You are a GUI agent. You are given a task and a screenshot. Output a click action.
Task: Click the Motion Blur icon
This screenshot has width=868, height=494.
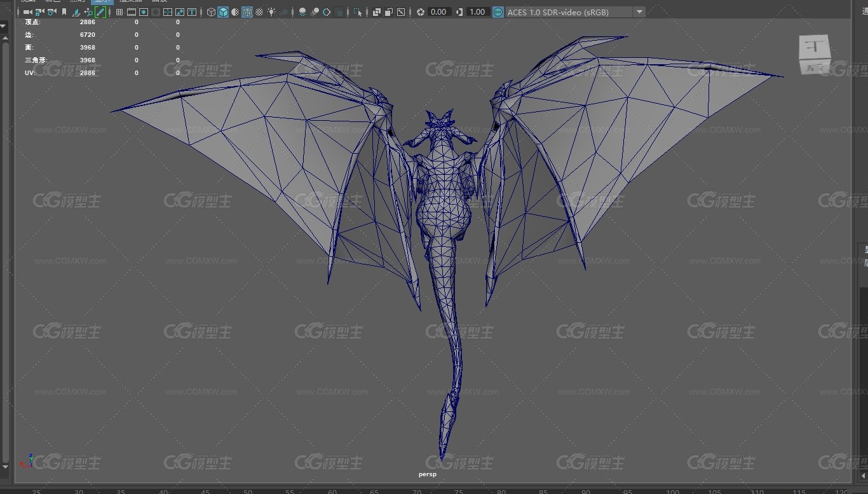pos(315,12)
